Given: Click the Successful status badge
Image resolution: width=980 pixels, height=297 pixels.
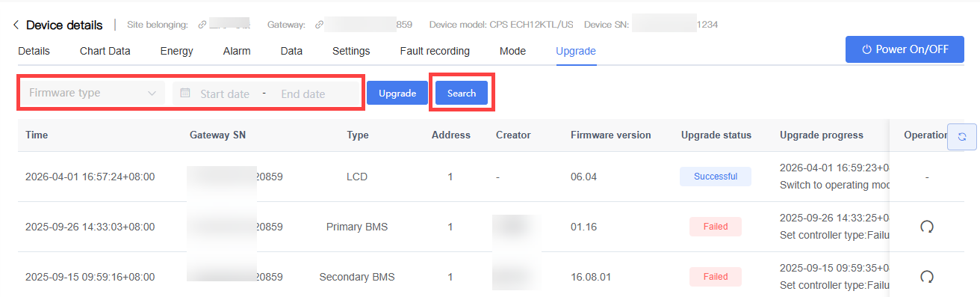Looking at the screenshot, I should pyautogui.click(x=716, y=177).
